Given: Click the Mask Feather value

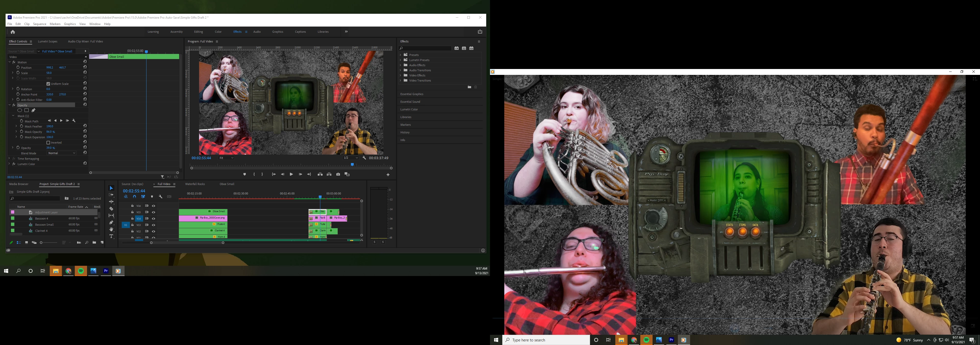Looking at the screenshot, I should click(x=50, y=126).
